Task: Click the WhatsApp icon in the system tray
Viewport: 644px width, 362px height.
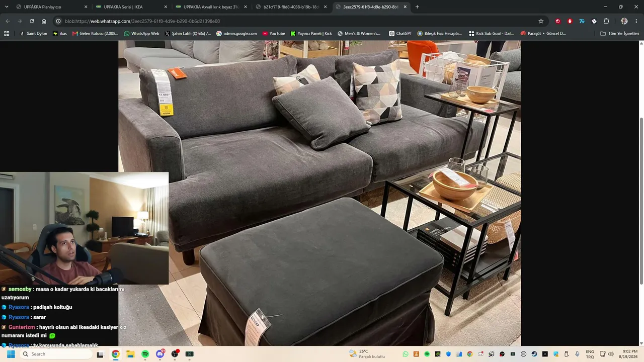Action: pyautogui.click(x=406, y=354)
